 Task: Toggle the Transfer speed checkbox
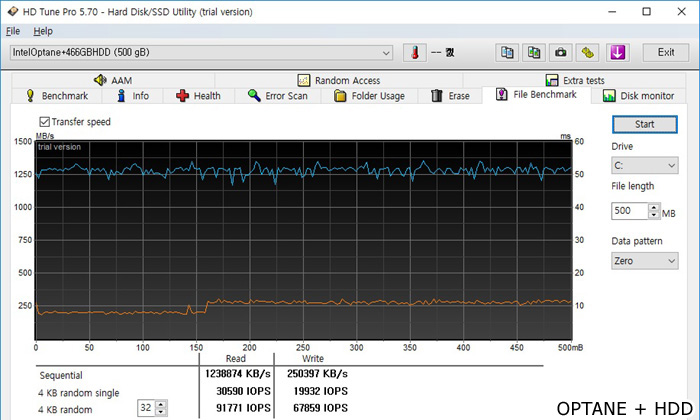tap(45, 122)
